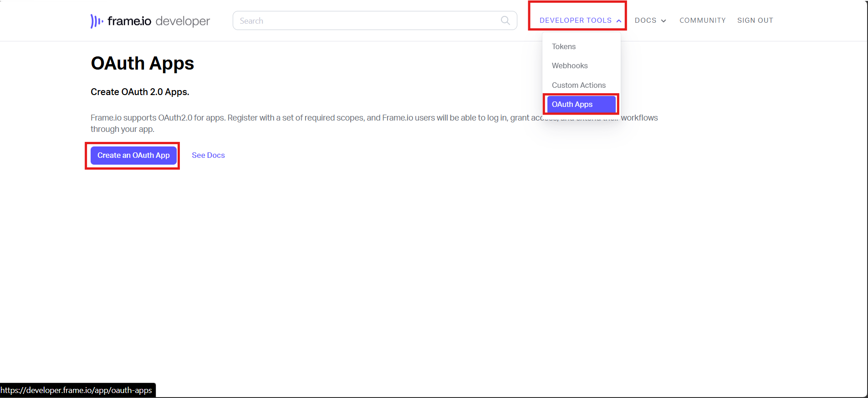
Task: Click Sign Out in the top navigation
Action: [x=755, y=20]
